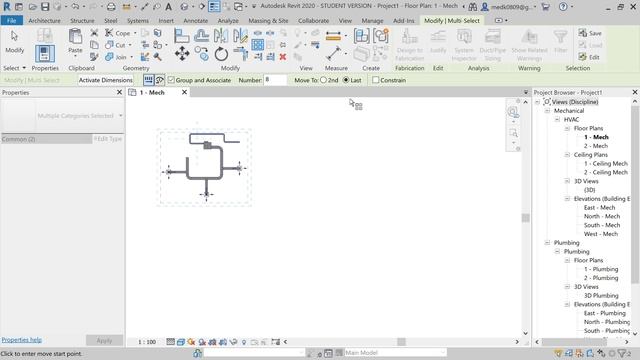This screenshot has width=640, height=360.
Task: Click the Linear array option icon
Action: click(x=149, y=80)
